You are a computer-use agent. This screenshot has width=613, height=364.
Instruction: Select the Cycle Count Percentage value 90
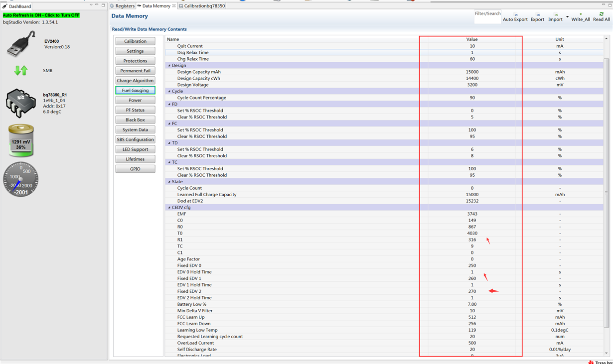point(472,98)
